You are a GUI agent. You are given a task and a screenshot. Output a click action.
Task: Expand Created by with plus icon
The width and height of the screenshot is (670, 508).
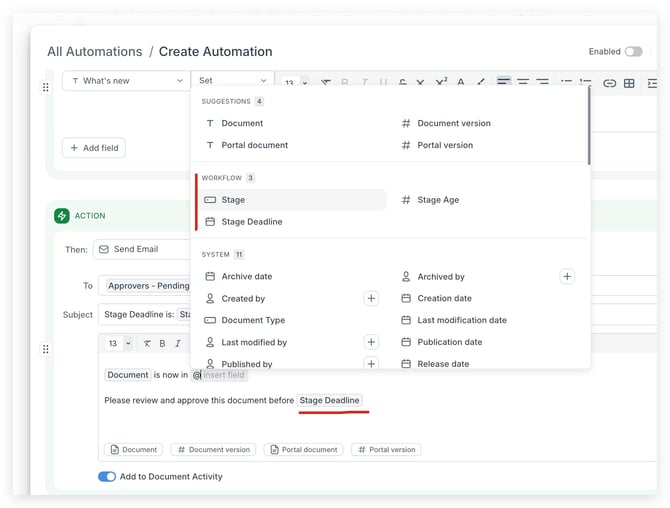[x=371, y=298]
